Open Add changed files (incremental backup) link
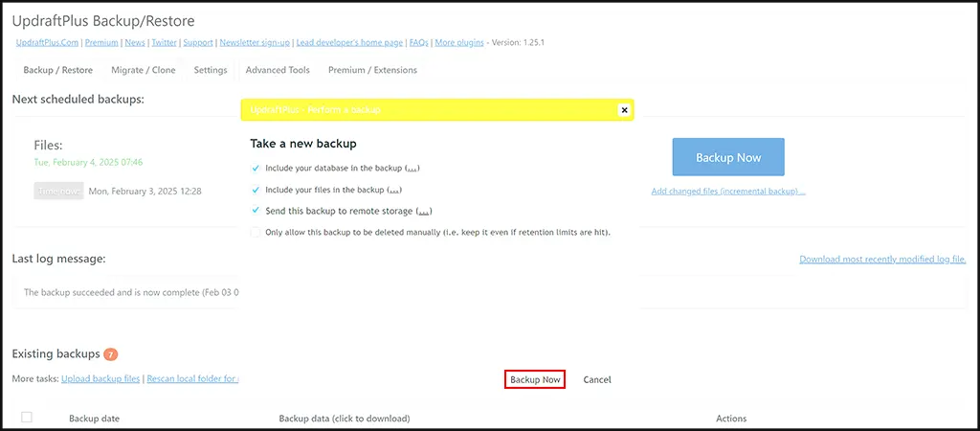Viewport: 980px width, 431px height. [x=728, y=191]
